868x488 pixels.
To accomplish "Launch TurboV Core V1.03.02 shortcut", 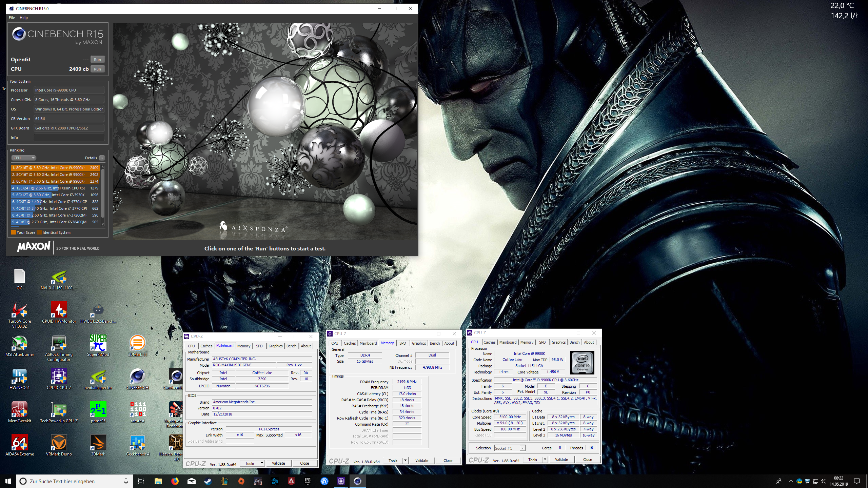I will click(19, 315).
